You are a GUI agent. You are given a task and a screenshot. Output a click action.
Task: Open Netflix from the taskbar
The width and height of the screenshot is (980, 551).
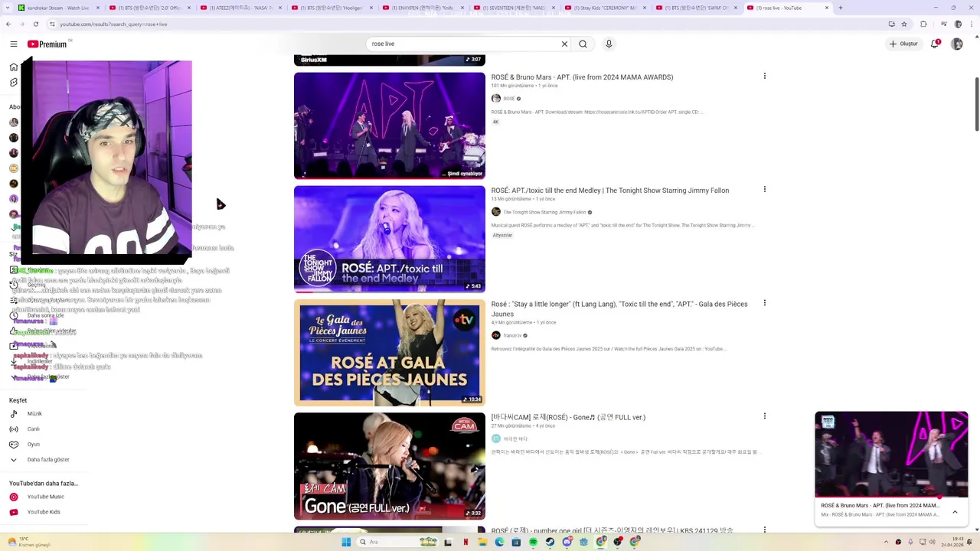click(465, 542)
